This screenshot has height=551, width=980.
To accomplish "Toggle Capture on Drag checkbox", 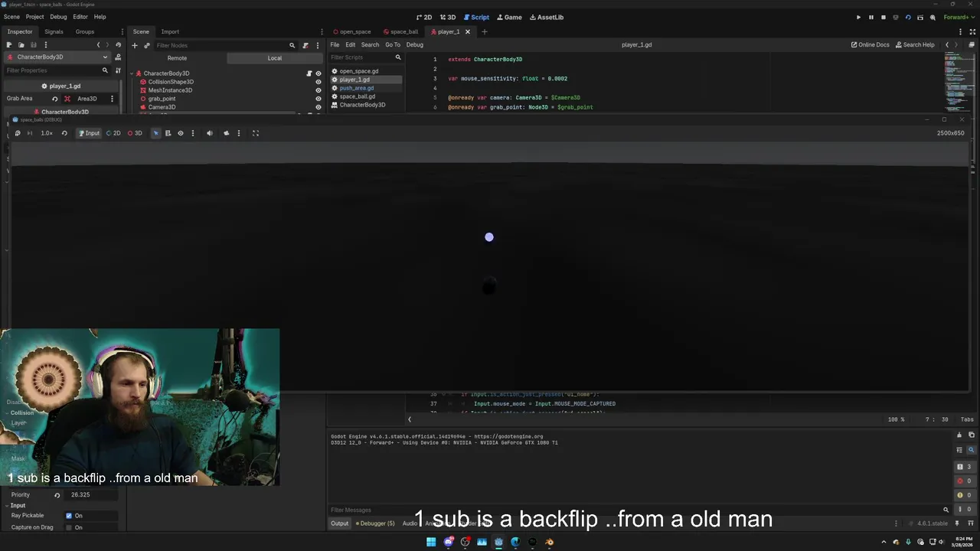I will [69, 527].
